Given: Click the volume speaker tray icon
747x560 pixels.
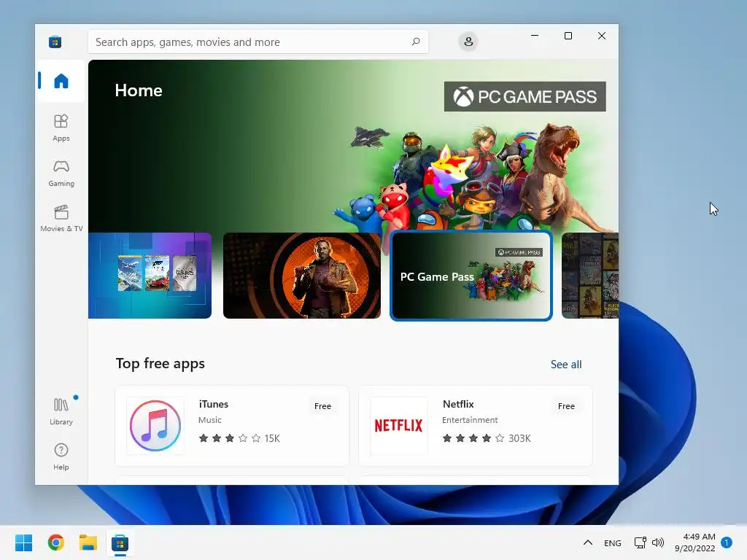Looking at the screenshot, I should [658, 542].
